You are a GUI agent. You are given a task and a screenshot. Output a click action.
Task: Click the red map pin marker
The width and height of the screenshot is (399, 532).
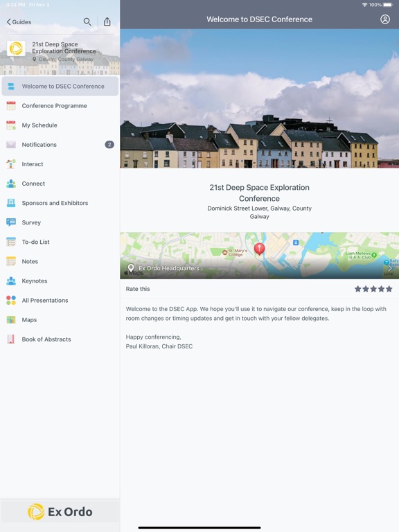pos(260,249)
